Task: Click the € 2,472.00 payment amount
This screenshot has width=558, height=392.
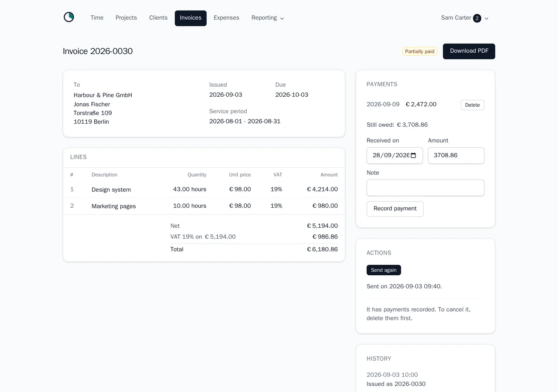Action: 421,105
